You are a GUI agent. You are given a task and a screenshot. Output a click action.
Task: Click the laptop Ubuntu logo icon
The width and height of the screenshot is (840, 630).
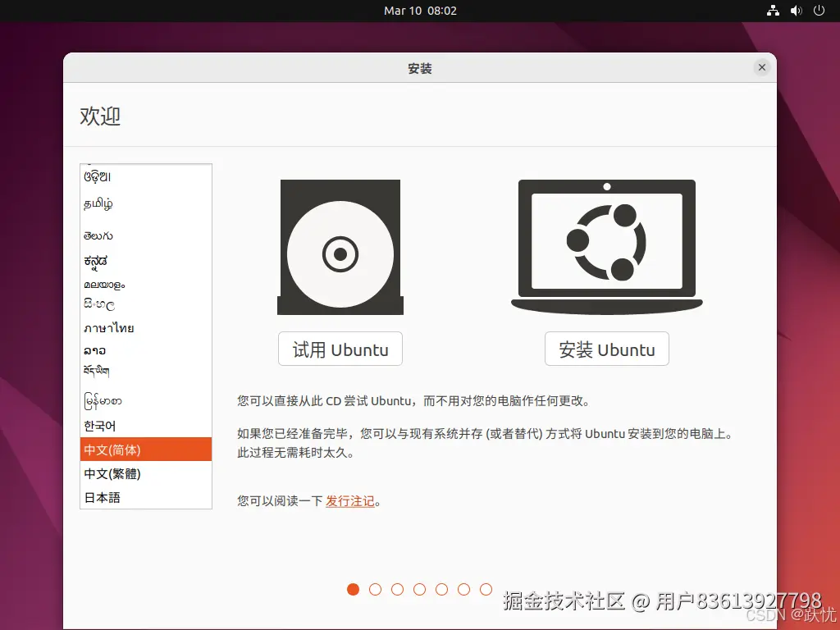pyautogui.click(x=606, y=247)
